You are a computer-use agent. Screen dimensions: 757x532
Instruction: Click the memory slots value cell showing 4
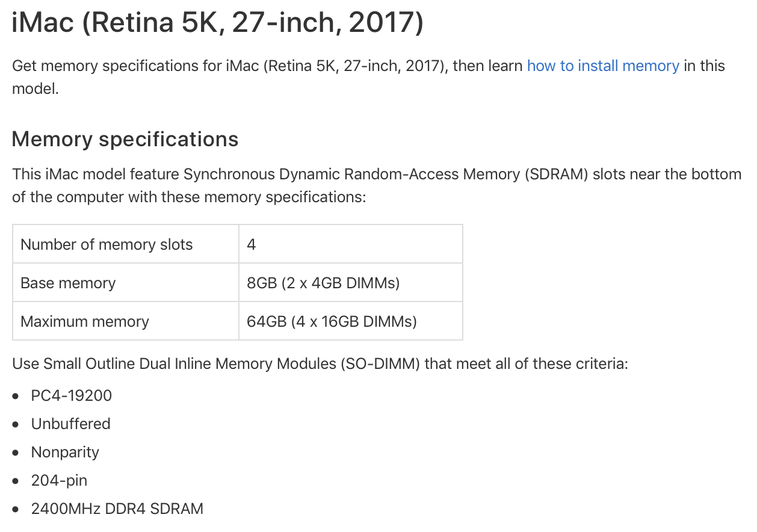tap(351, 244)
